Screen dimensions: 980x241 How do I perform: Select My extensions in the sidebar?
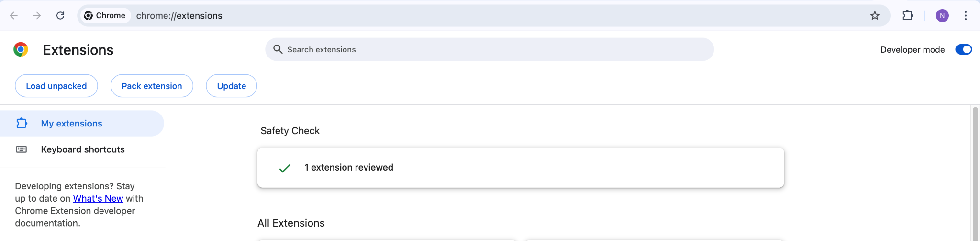click(72, 124)
